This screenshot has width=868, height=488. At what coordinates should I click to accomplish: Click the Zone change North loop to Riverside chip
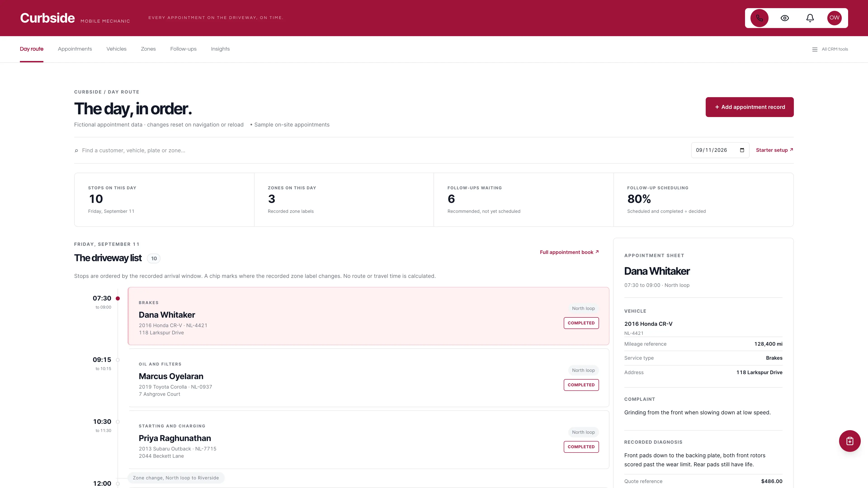176,478
